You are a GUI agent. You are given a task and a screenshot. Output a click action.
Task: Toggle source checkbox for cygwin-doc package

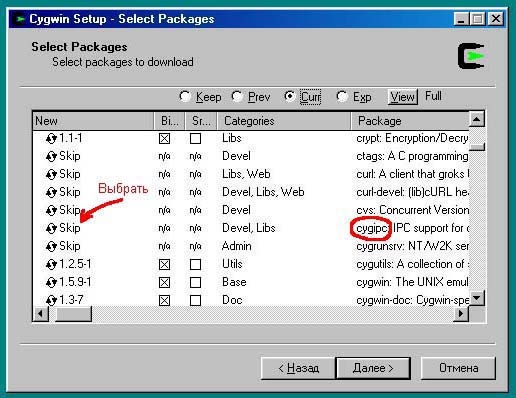point(195,300)
